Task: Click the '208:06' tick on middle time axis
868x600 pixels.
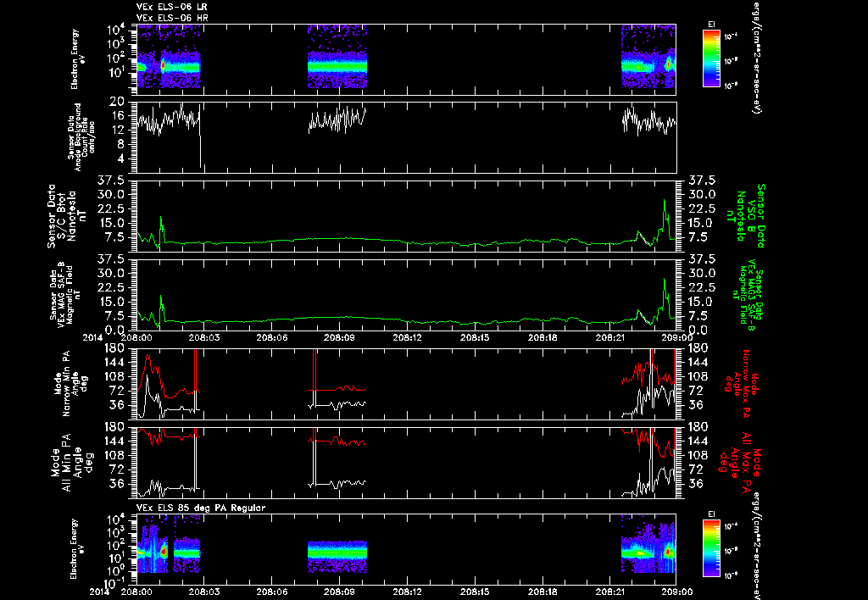Action: (x=271, y=337)
